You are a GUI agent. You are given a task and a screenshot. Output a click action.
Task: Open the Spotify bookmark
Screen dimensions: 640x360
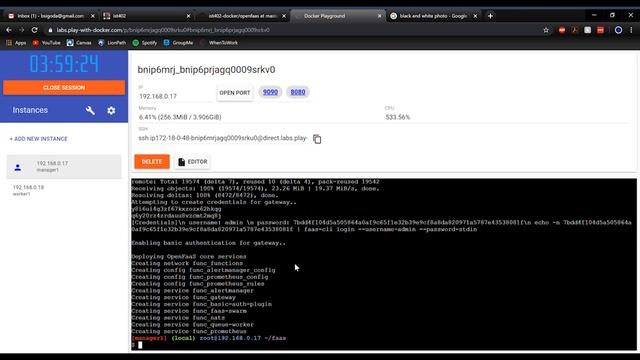145,42
